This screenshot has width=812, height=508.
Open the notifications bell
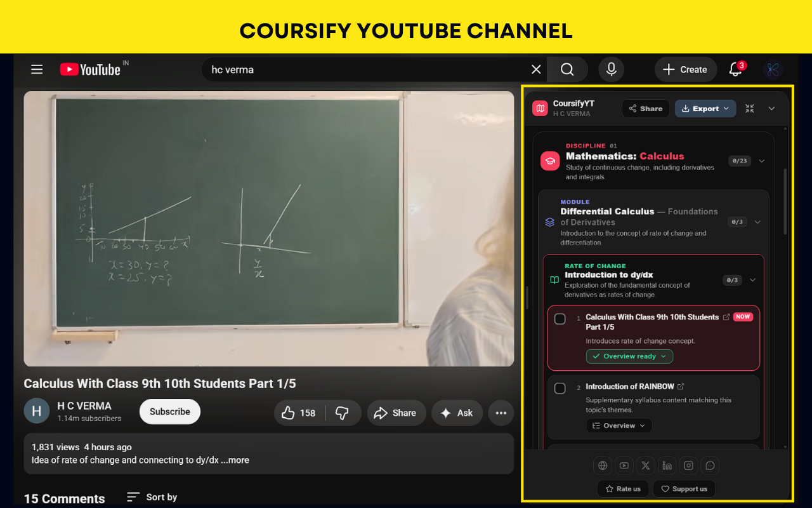coord(735,69)
